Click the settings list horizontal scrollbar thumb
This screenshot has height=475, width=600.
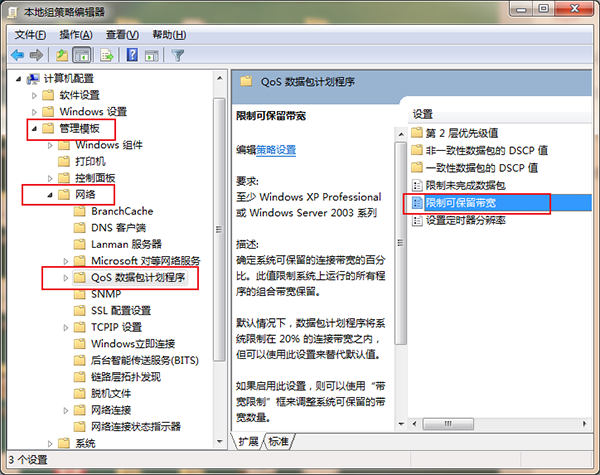pos(448,424)
